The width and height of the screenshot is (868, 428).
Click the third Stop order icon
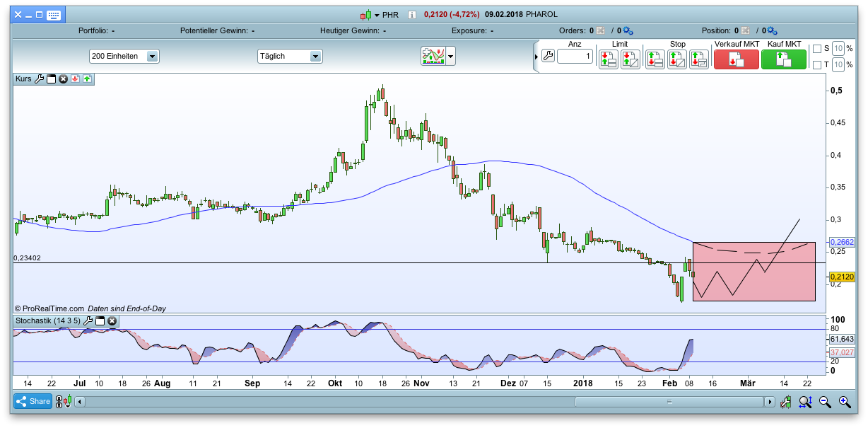click(698, 59)
